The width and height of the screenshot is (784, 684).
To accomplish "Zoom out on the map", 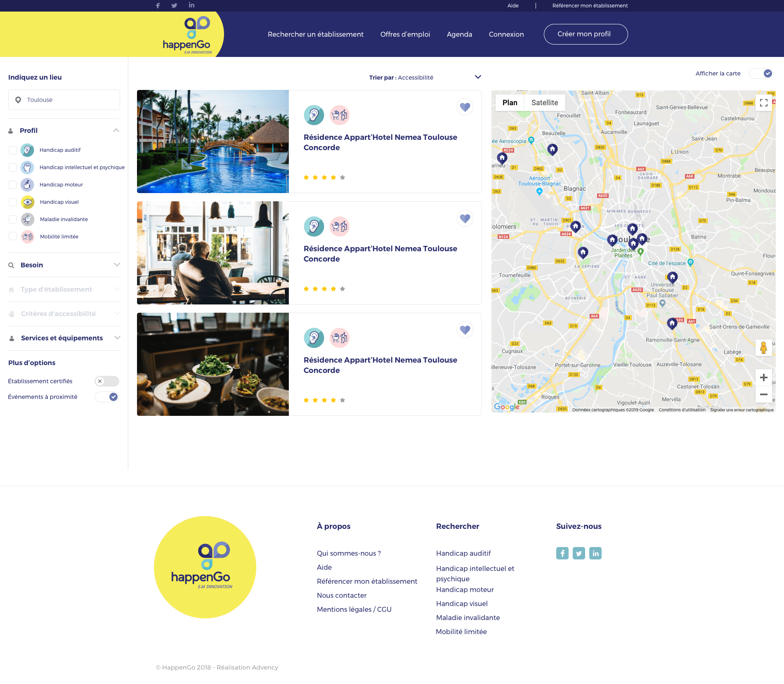I will (764, 394).
